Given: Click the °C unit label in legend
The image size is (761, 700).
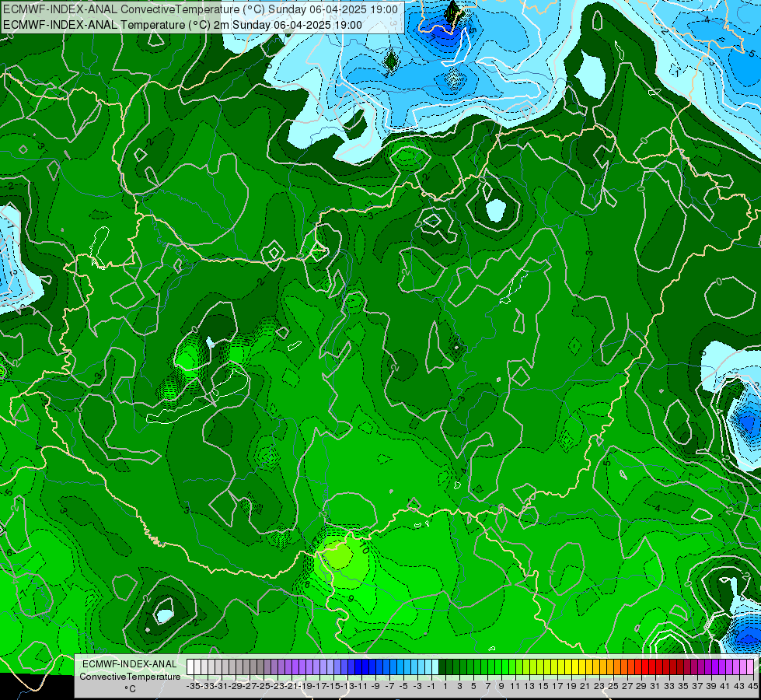Looking at the screenshot, I should (130, 689).
